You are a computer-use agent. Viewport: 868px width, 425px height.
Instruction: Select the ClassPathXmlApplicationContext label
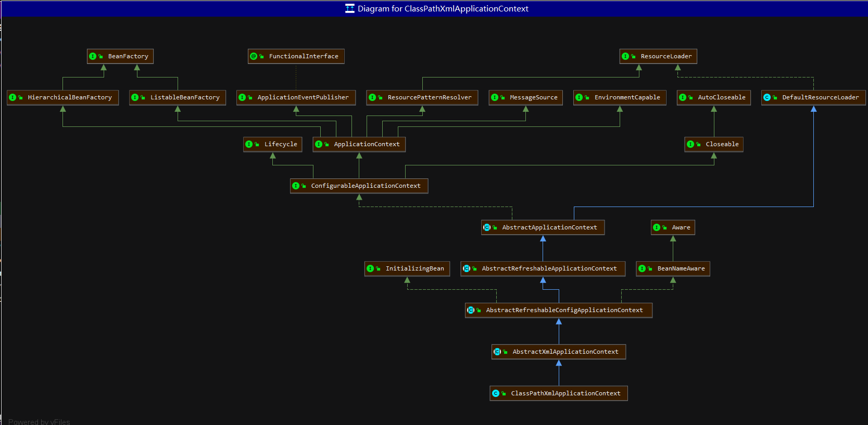click(x=565, y=393)
